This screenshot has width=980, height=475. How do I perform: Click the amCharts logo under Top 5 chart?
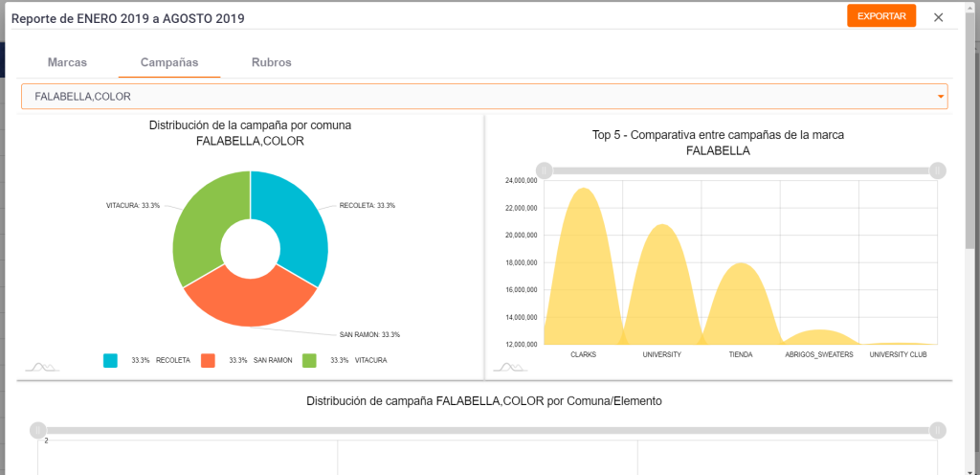tap(511, 367)
